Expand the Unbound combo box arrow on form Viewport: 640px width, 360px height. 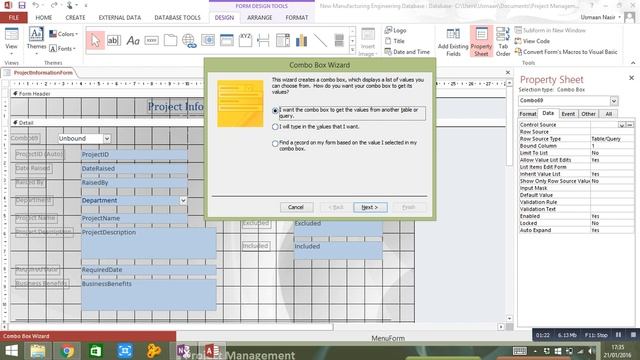click(107, 139)
